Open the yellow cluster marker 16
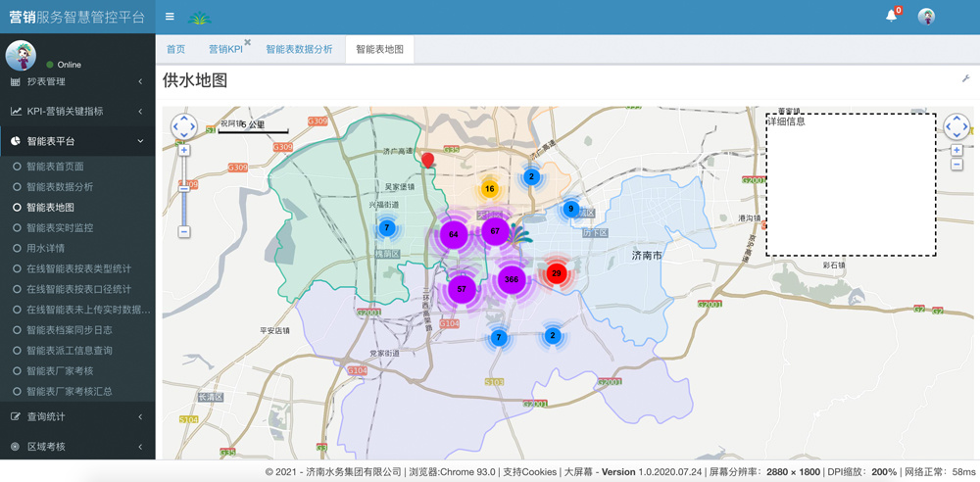Viewport: 980px width, 482px height. (x=489, y=189)
